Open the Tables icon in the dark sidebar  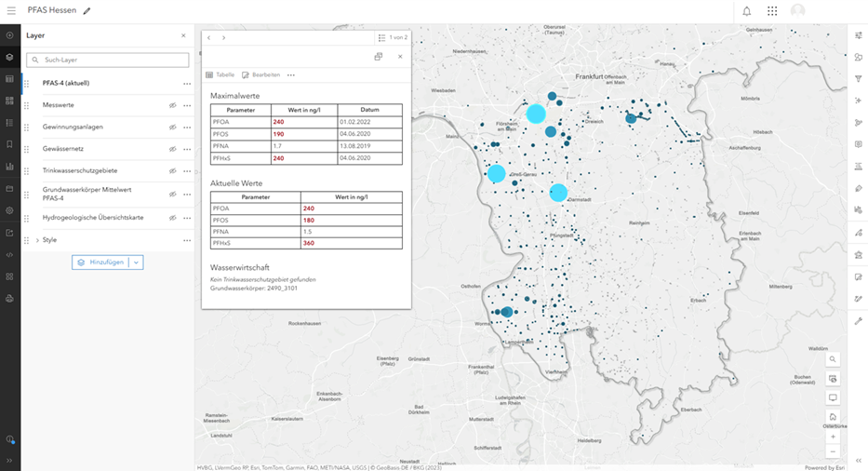pyautogui.click(x=9, y=79)
